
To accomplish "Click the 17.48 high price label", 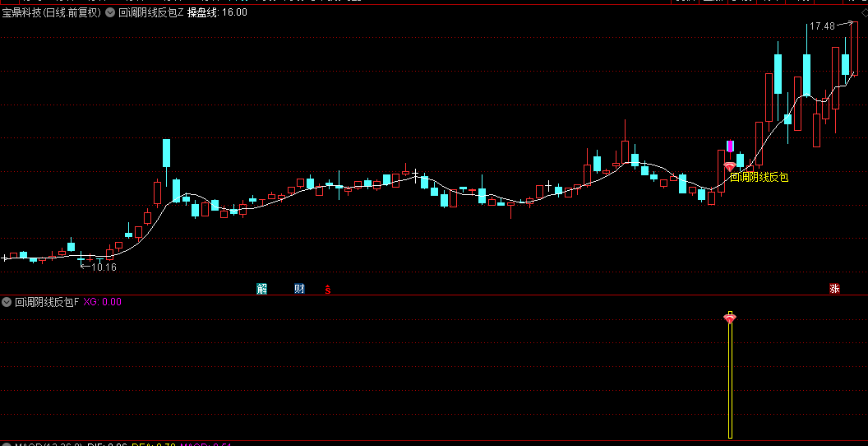I will tap(822, 26).
